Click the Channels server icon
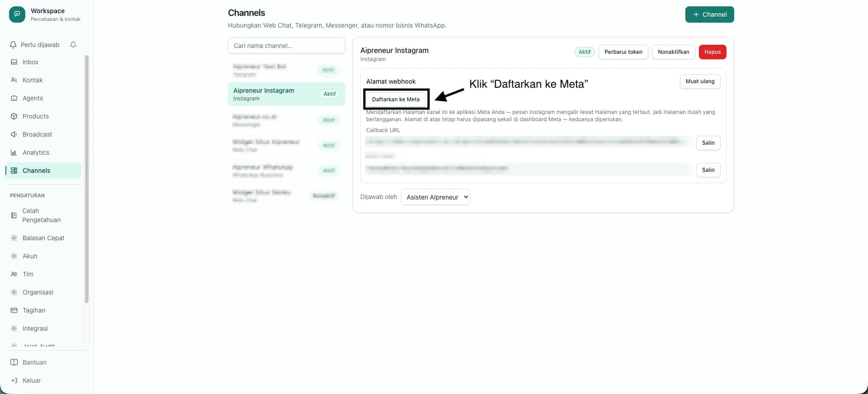 tap(14, 171)
